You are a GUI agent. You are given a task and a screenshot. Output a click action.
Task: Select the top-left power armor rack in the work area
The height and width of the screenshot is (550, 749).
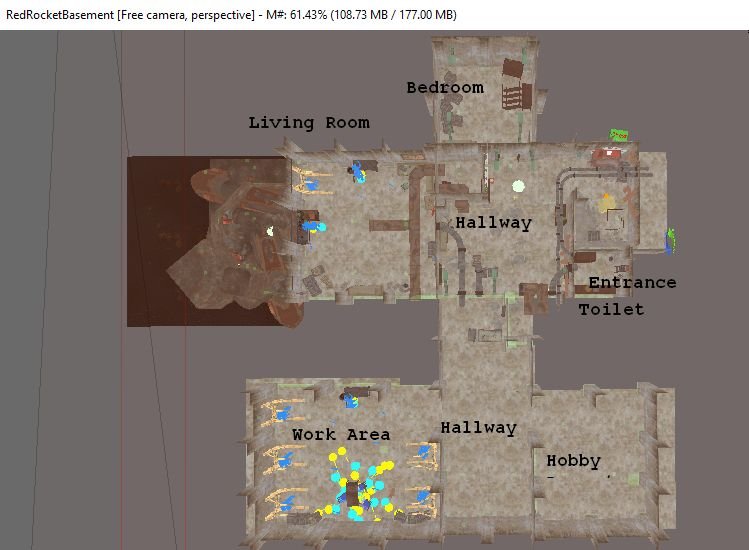(x=282, y=412)
